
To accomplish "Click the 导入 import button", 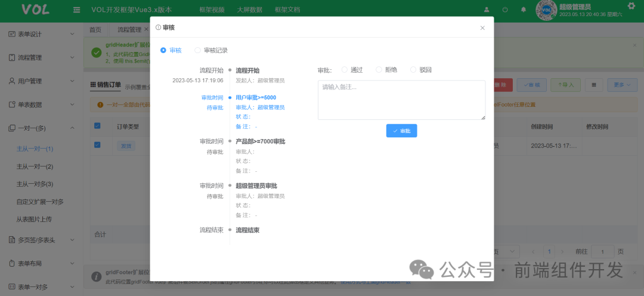I will click(x=565, y=85).
